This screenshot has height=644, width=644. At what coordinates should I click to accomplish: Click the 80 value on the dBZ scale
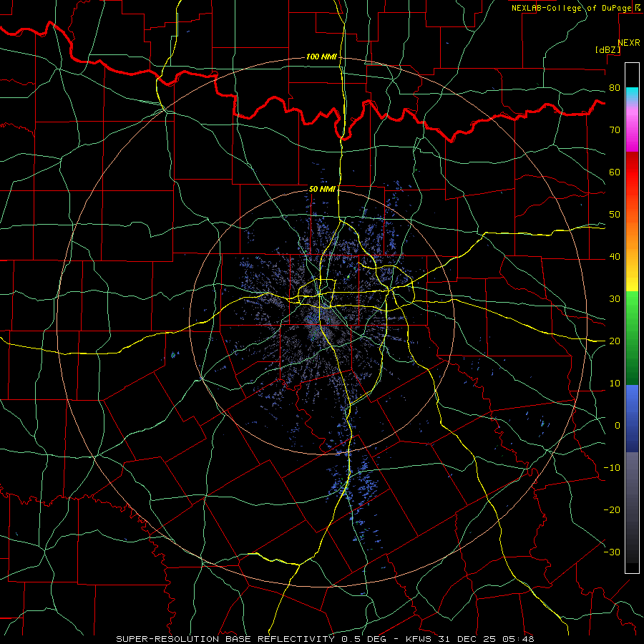615,88
